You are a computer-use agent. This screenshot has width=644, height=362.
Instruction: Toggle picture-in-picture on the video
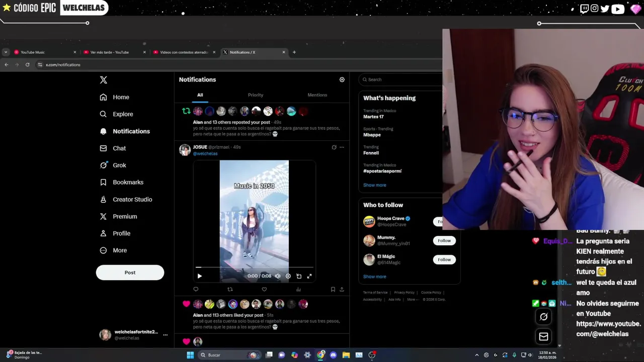[299, 276]
